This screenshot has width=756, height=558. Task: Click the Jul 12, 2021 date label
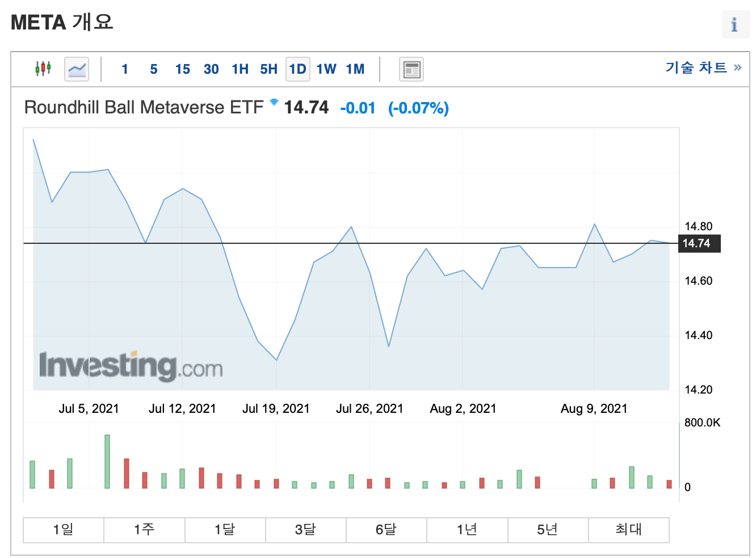[182, 408]
